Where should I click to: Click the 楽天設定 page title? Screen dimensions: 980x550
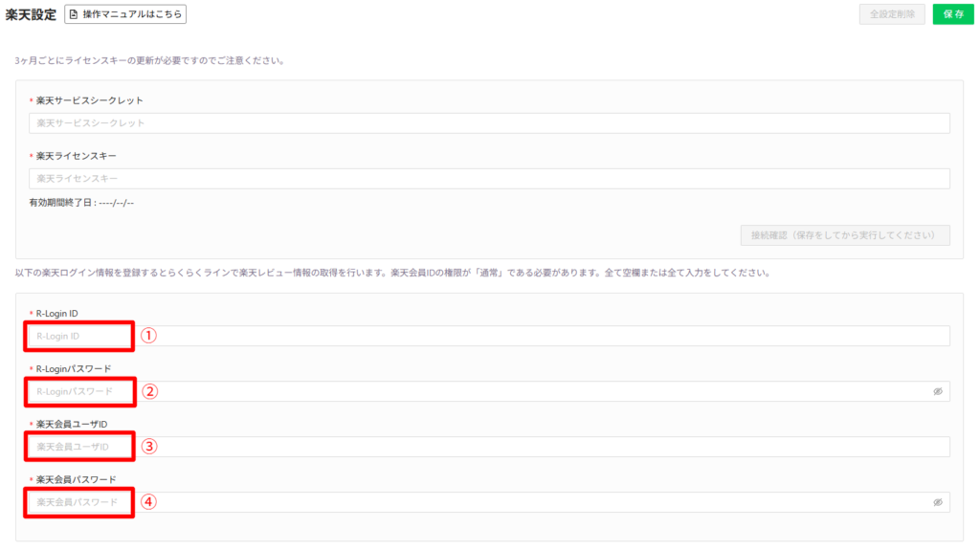[31, 14]
